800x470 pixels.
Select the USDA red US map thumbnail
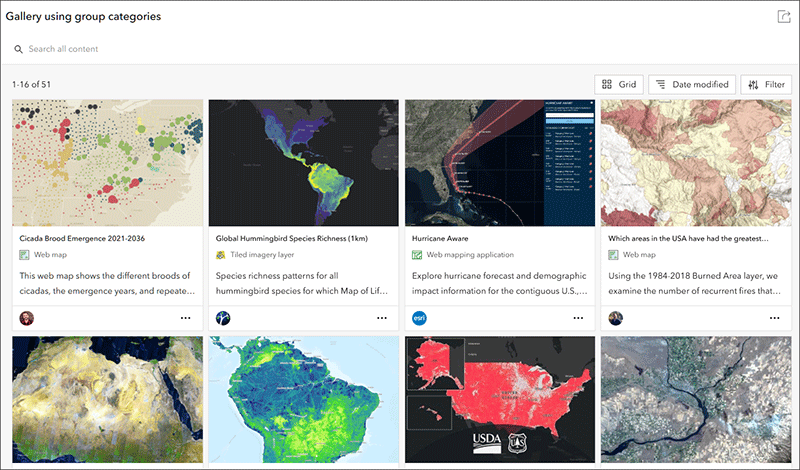(x=500, y=400)
